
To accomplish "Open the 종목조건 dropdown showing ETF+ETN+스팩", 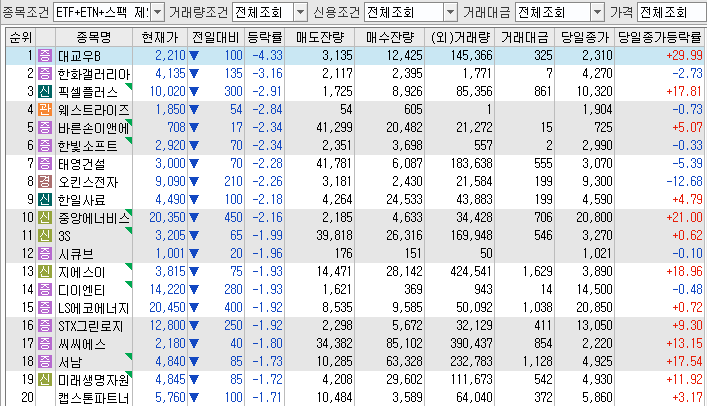I will [108, 12].
